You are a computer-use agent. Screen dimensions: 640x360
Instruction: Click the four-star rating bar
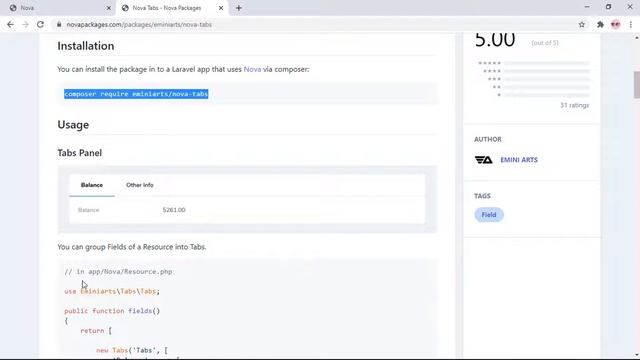[547, 71]
